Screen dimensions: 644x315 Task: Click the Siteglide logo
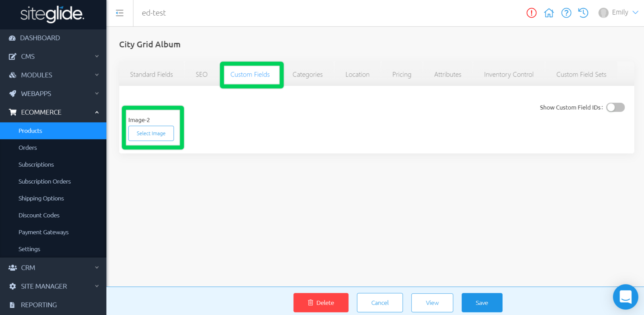coord(52,15)
